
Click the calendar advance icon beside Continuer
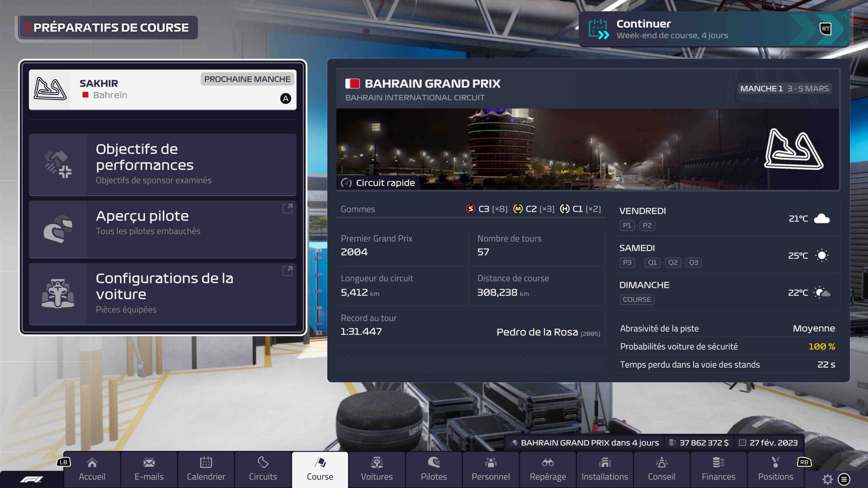(x=599, y=29)
